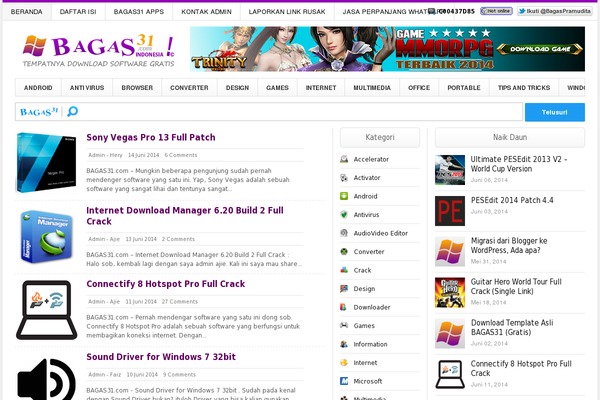Open Sony Vegas Pro 13 Full Patch title
The width and height of the screenshot is (600, 400).
(x=151, y=137)
